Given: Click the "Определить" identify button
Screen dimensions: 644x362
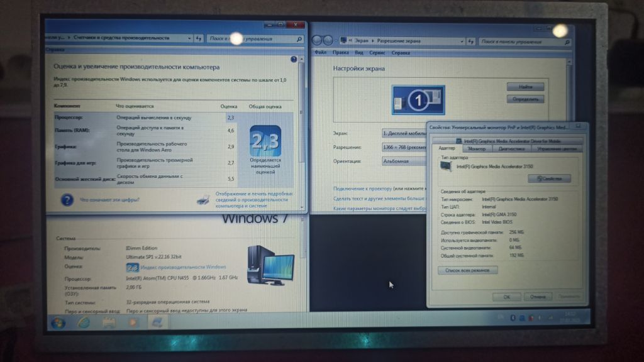Looking at the screenshot, I should click(525, 99).
